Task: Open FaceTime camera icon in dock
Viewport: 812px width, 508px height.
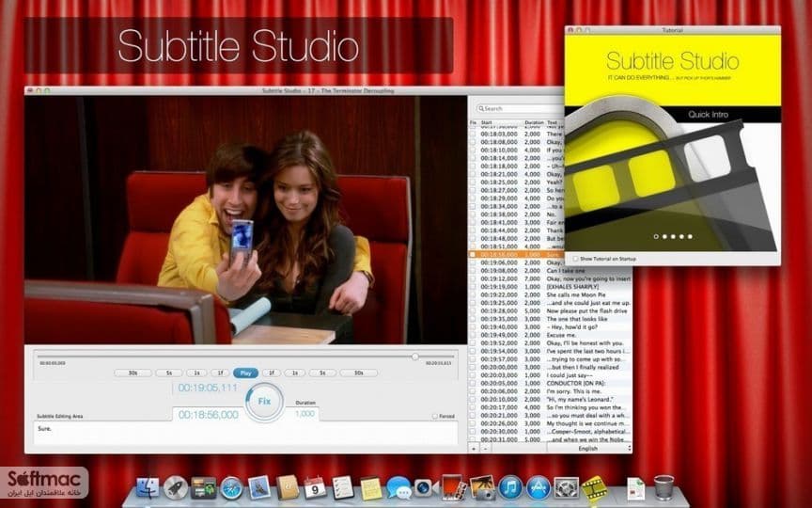Action: [425, 488]
